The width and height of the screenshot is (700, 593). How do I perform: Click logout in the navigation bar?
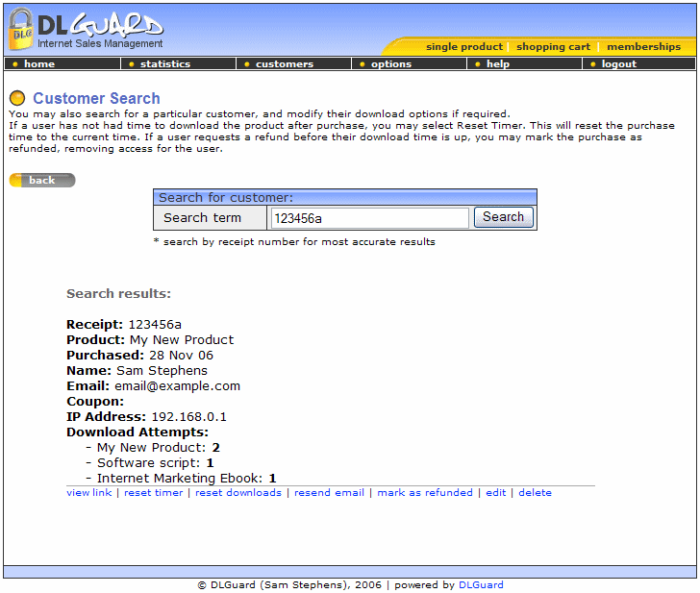coord(619,64)
